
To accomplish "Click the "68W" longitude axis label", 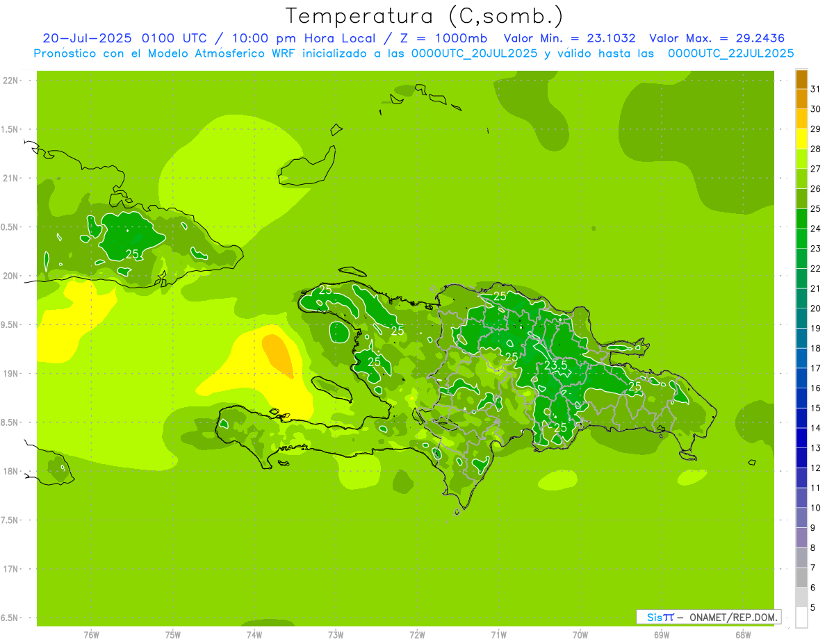I will pos(743,635).
